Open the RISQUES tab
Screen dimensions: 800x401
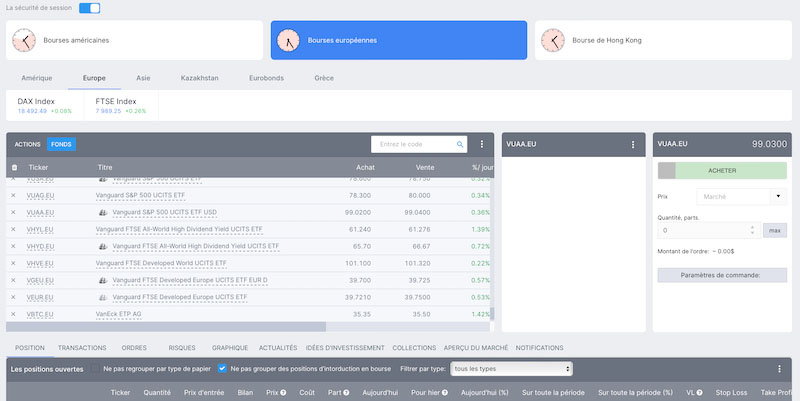click(x=182, y=347)
